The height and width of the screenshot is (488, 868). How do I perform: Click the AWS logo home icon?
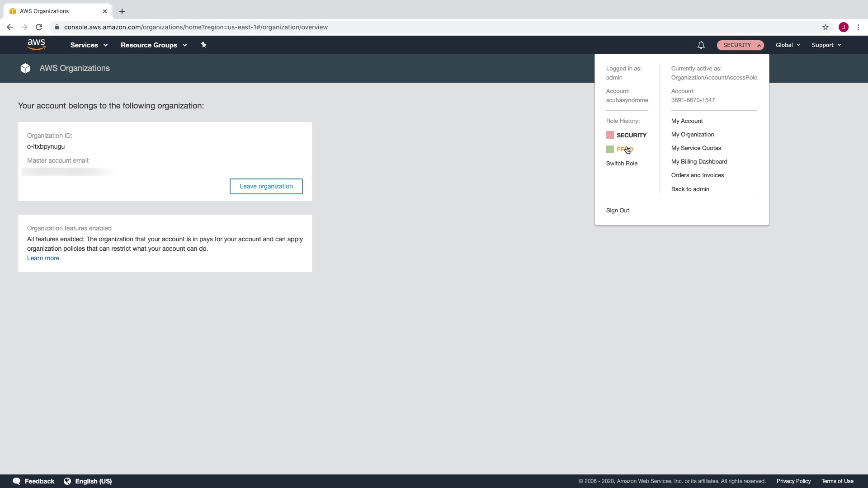click(x=36, y=44)
